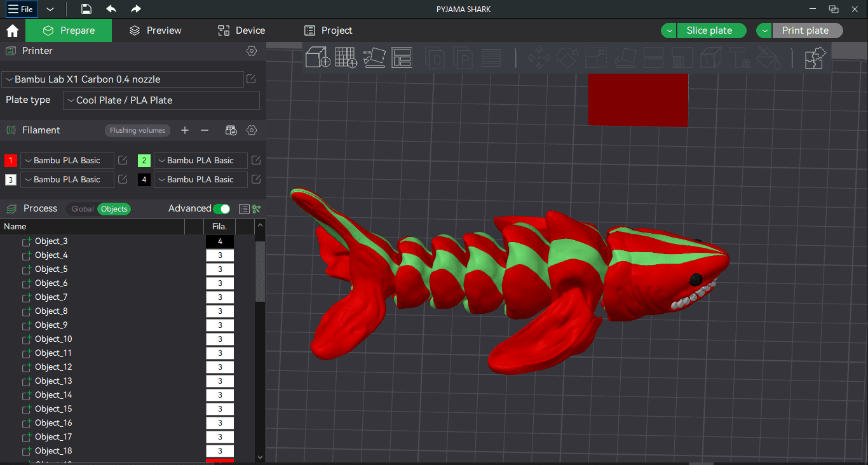Viewport: 868px width, 465px height.
Task: Click the compare presets list icon beside Advanced
Action: (x=243, y=209)
